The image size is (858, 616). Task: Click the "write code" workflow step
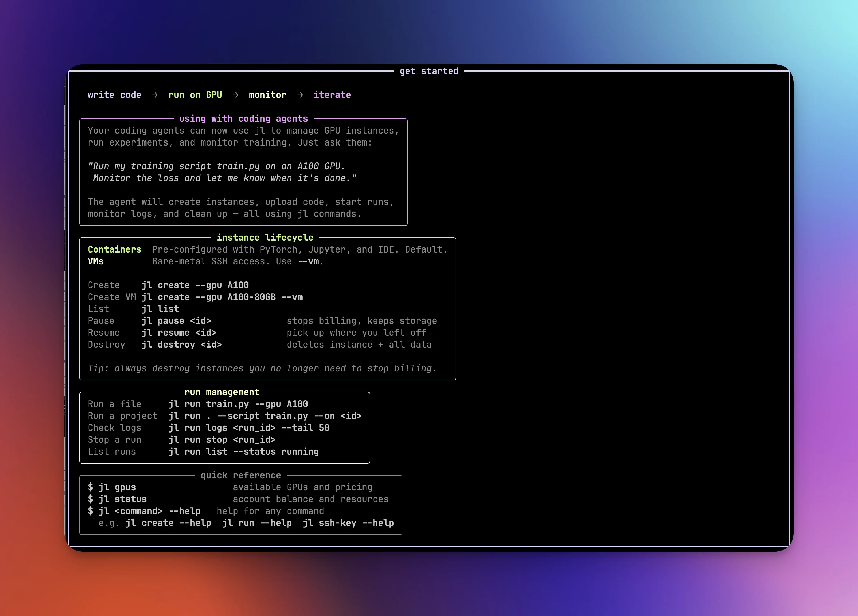pos(114,95)
